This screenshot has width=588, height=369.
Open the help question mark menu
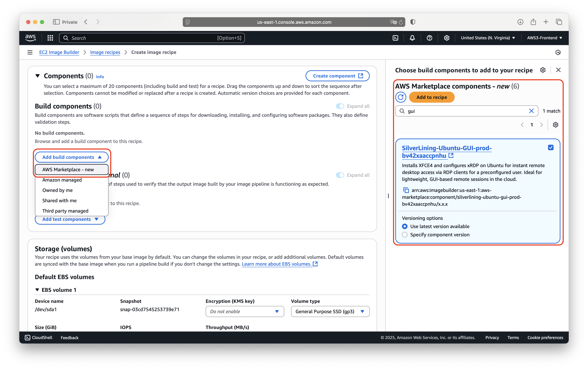click(429, 38)
